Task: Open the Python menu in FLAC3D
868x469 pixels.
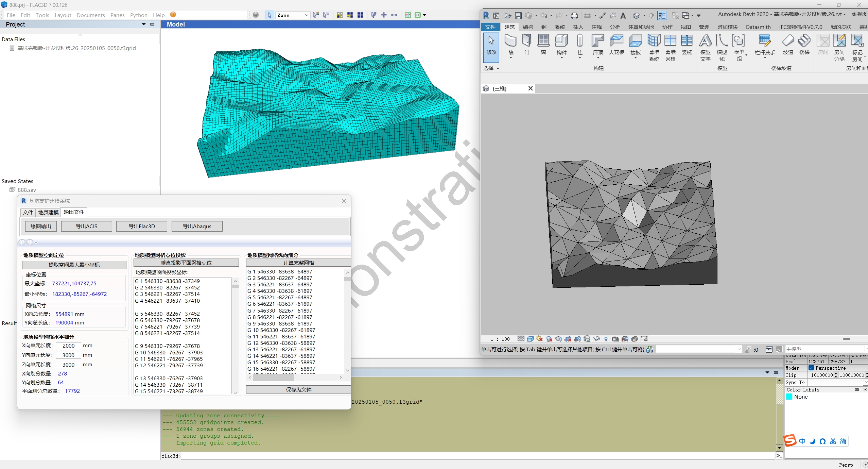Action: coord(139,15)
